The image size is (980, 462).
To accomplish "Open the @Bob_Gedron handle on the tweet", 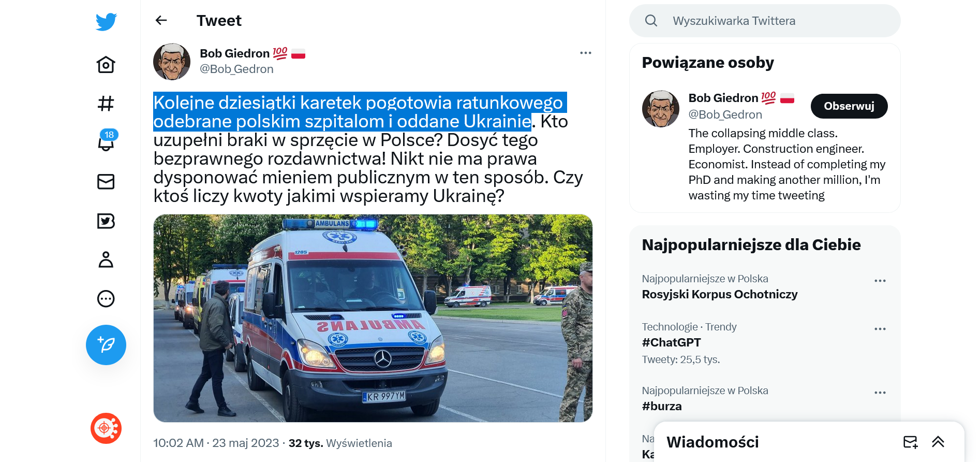I will (236, 69).
